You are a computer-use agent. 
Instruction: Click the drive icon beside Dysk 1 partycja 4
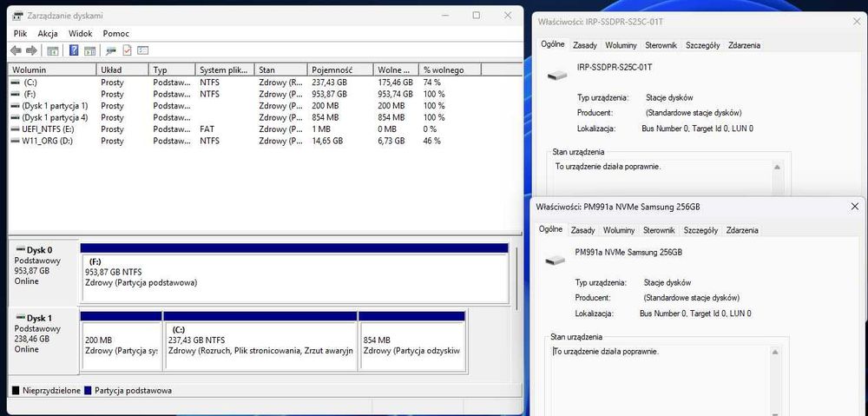point(15,117)
